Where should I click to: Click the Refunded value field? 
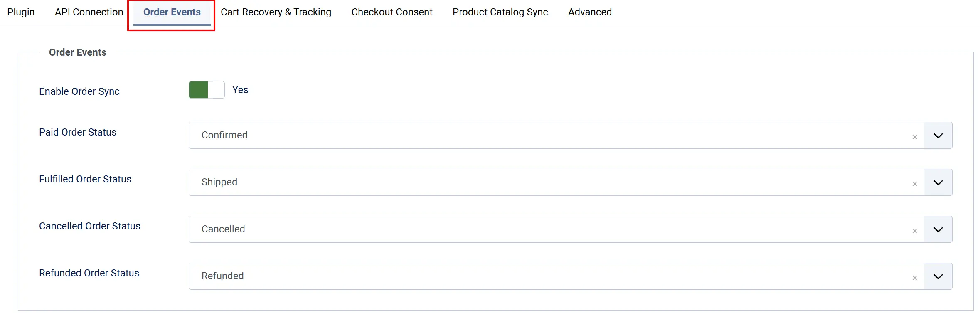(556, 276)
